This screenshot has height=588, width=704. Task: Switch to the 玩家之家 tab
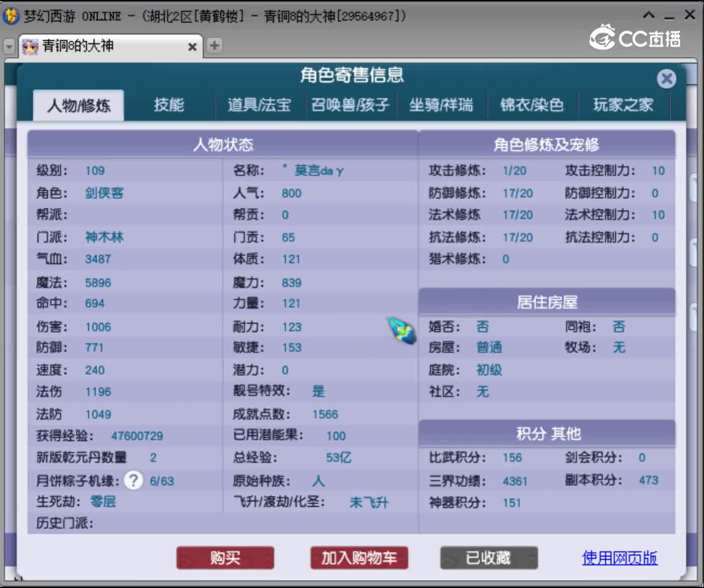pos(623,104)
